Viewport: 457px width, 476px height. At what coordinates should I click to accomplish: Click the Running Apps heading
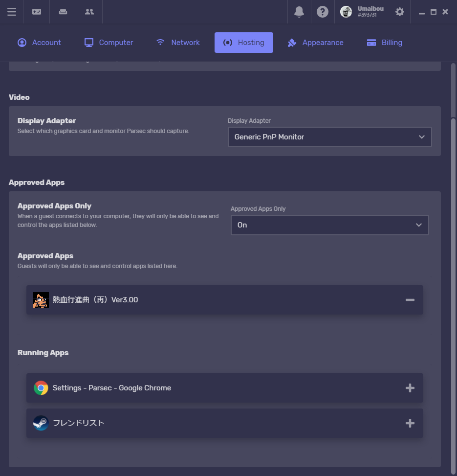[43, 353]
